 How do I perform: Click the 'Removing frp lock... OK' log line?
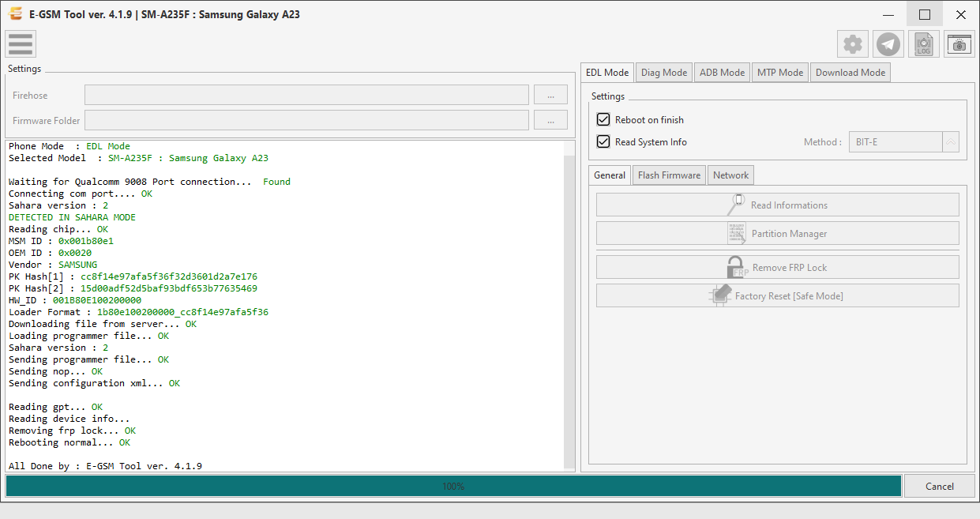tap(72, 431)
